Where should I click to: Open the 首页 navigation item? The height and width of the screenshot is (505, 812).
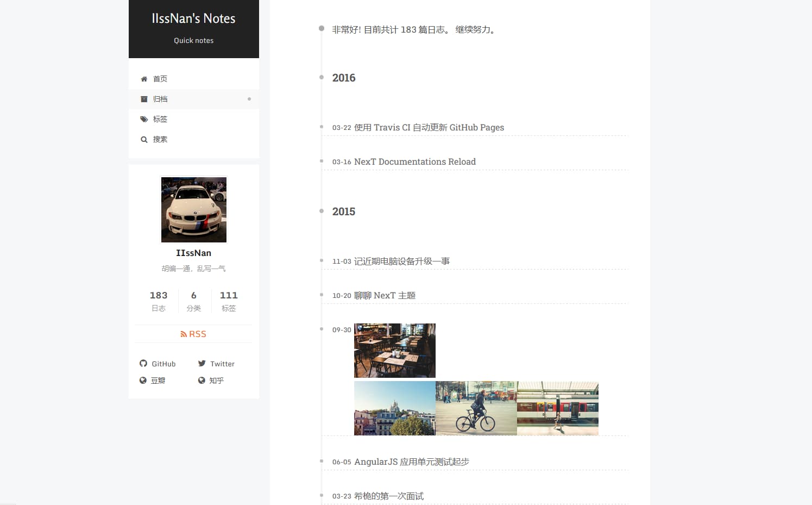(x=160, y=78)
